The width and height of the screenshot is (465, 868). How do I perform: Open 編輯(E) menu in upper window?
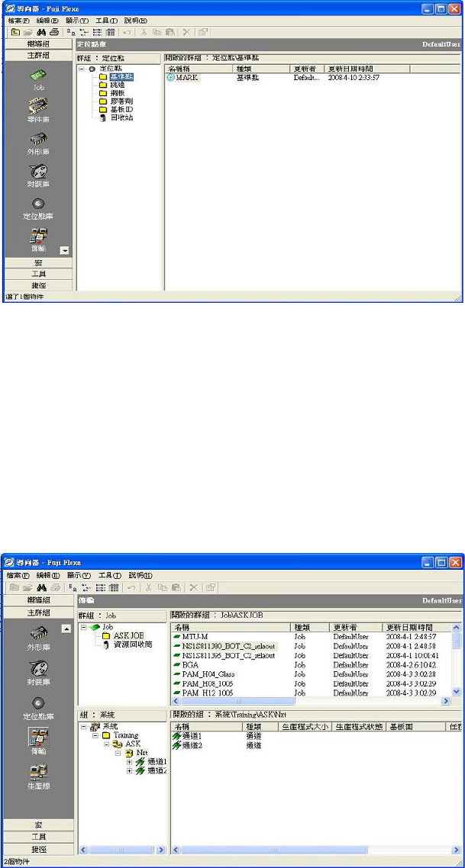[x=47, y=21]
